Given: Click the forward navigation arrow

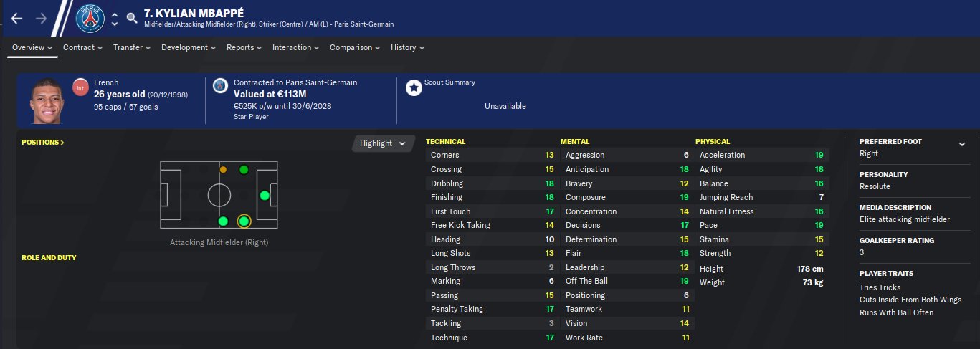Looking at the screenshot, I should [41, 19].
